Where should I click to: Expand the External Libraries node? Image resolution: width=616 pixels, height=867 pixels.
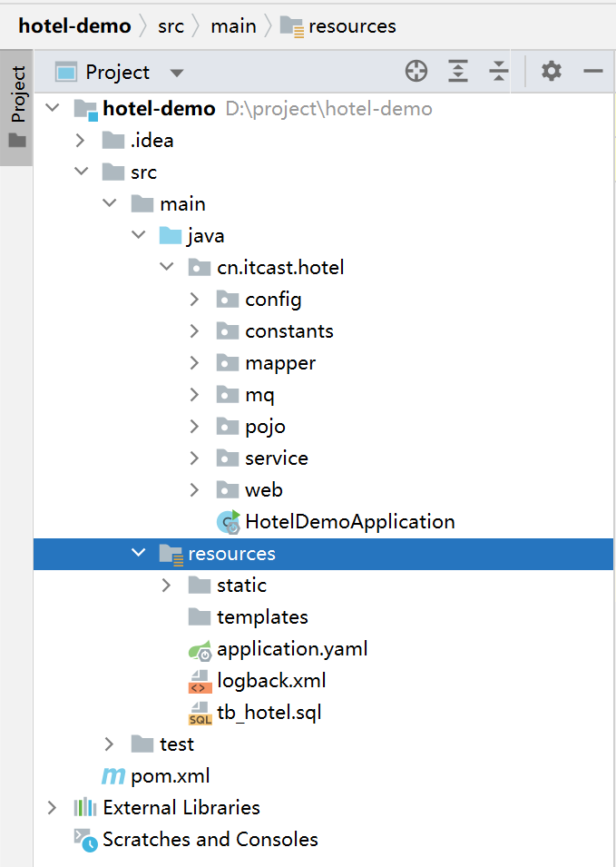52,807
